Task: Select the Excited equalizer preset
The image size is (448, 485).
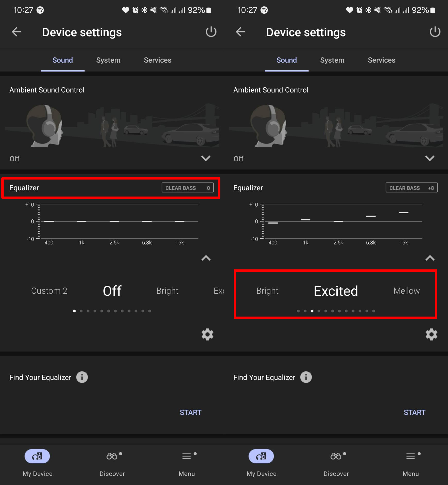Action: click(x=336, y=291)
